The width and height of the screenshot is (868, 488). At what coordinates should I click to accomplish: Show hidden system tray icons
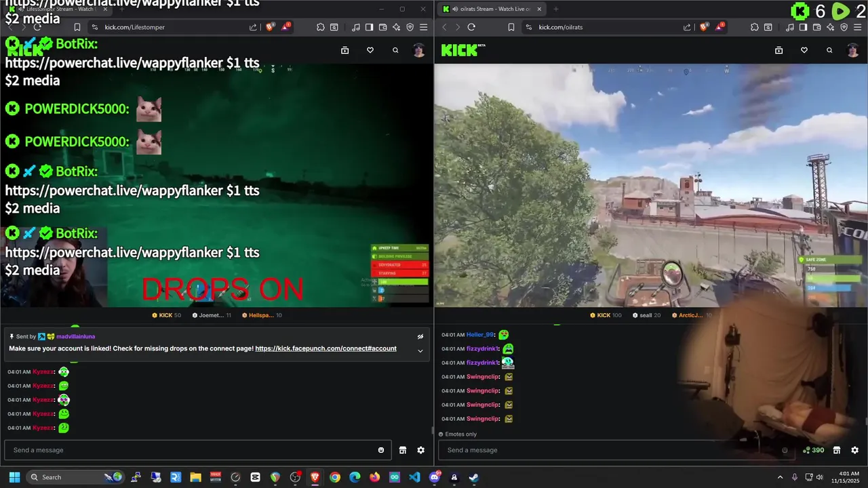point(780,477)
